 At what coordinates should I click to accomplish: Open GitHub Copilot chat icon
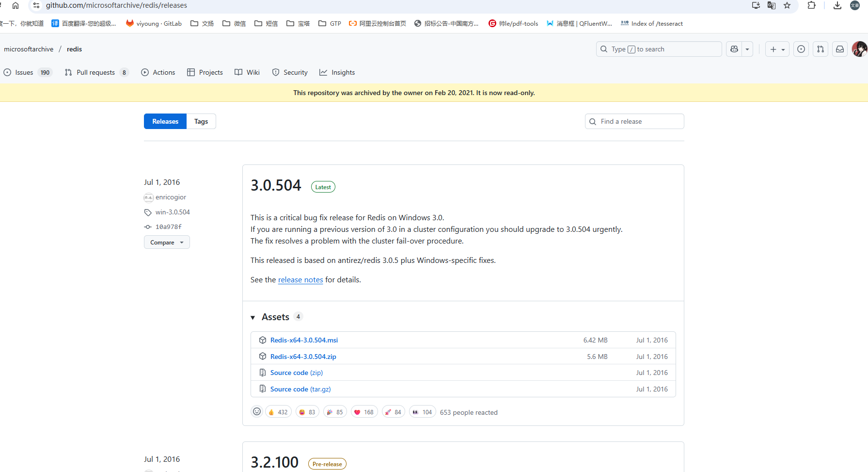click(x=734, y=49)
